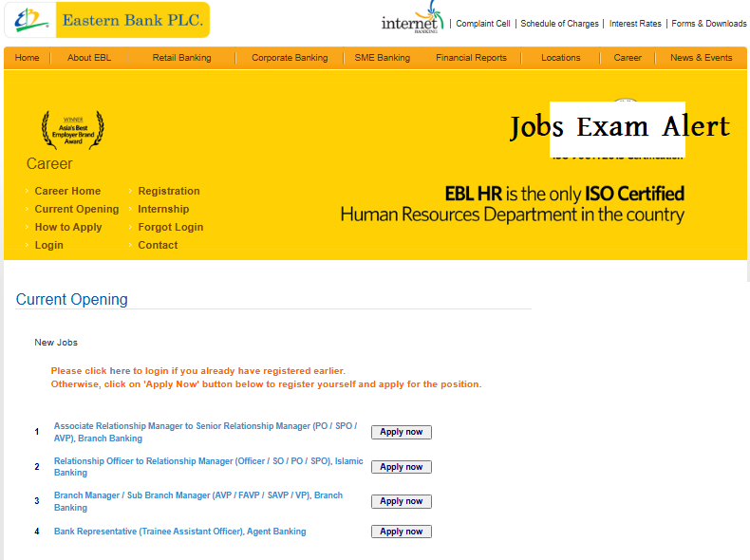Select Home in the navigation bar
The image size is (750, 560).
pos(27,58)
